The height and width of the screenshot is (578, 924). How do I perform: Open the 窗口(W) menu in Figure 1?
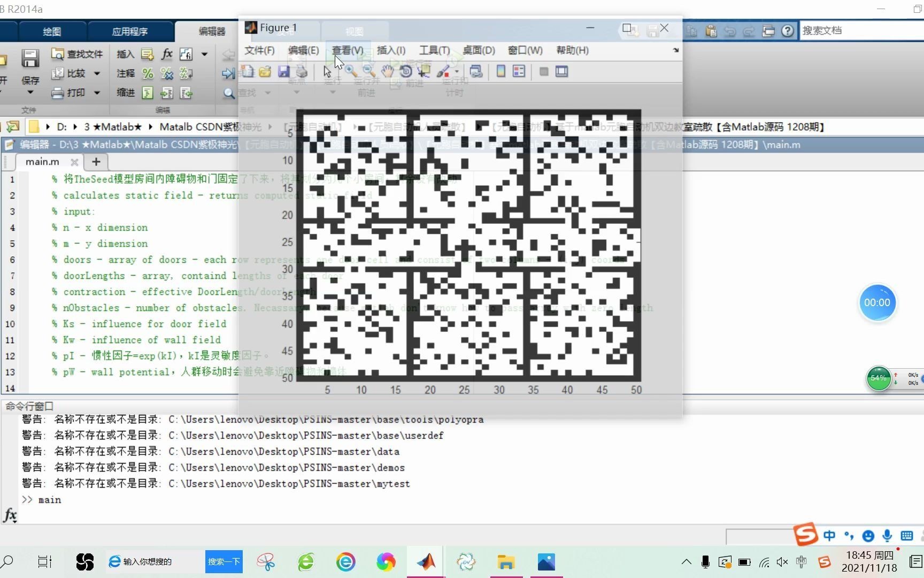coord(525,50)
